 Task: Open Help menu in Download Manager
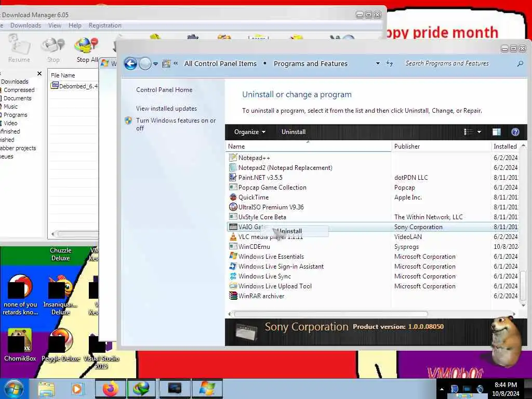[x=75, y=25]
